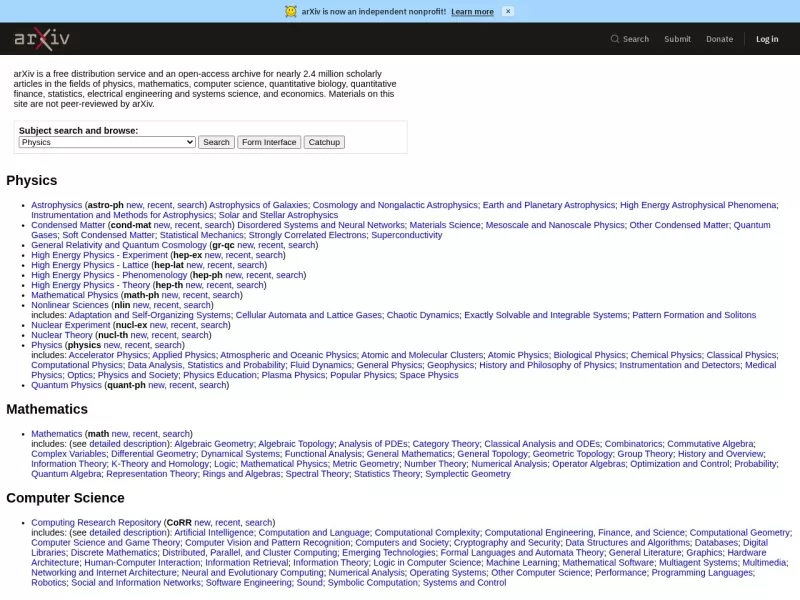800x600 pixels.
Task: Open Computation and Language category
Action: 314,533
